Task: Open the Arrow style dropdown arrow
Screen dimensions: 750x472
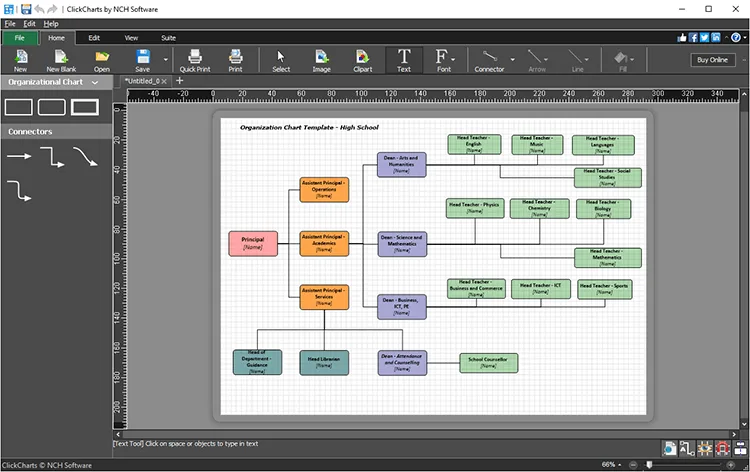Action: 546,60
